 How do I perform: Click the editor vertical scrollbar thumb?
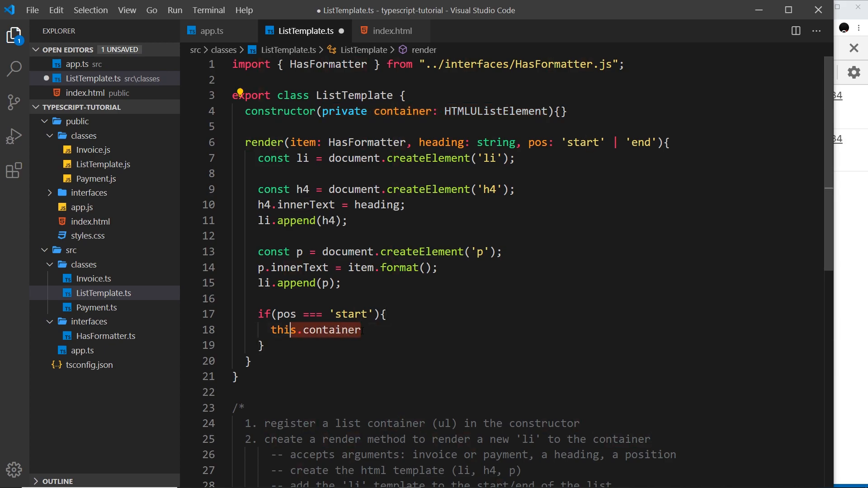[x=828, y=164]
